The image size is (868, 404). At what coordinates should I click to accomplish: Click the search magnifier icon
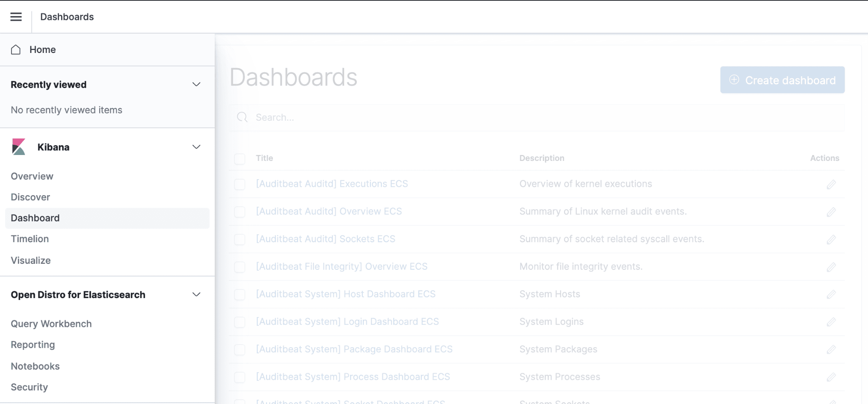pyautogui.click(x=242, y=117)
